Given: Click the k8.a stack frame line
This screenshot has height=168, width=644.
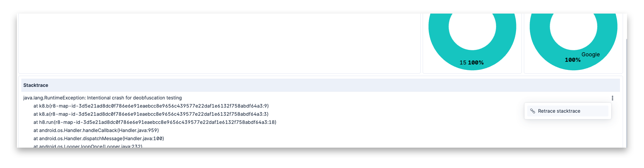Looking at the screenshot, I should click(151, 114).
